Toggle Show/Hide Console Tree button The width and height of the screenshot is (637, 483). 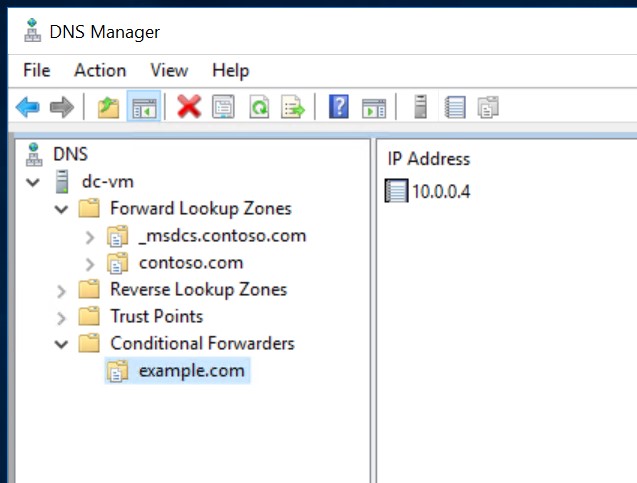click(x=144, y=107)
